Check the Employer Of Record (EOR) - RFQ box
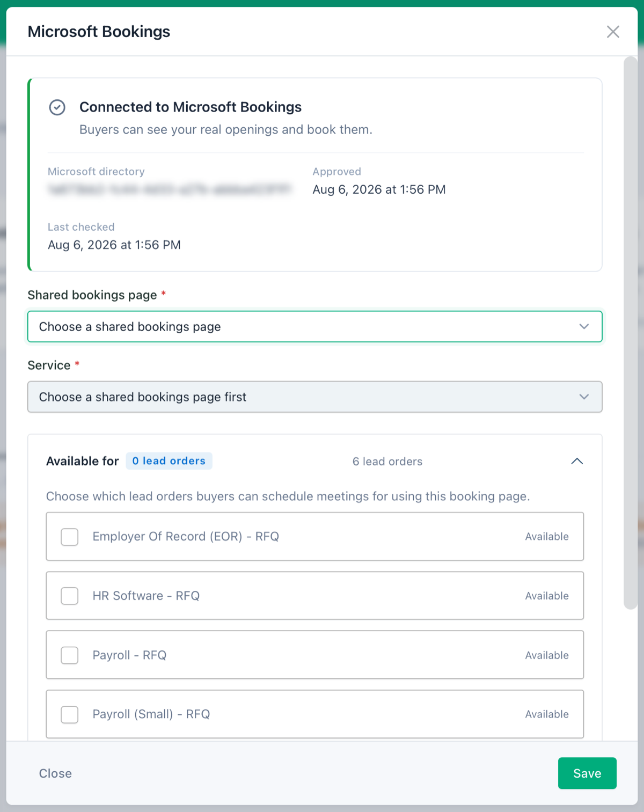This screenshot has height=812, width=644. pos(70,537)
